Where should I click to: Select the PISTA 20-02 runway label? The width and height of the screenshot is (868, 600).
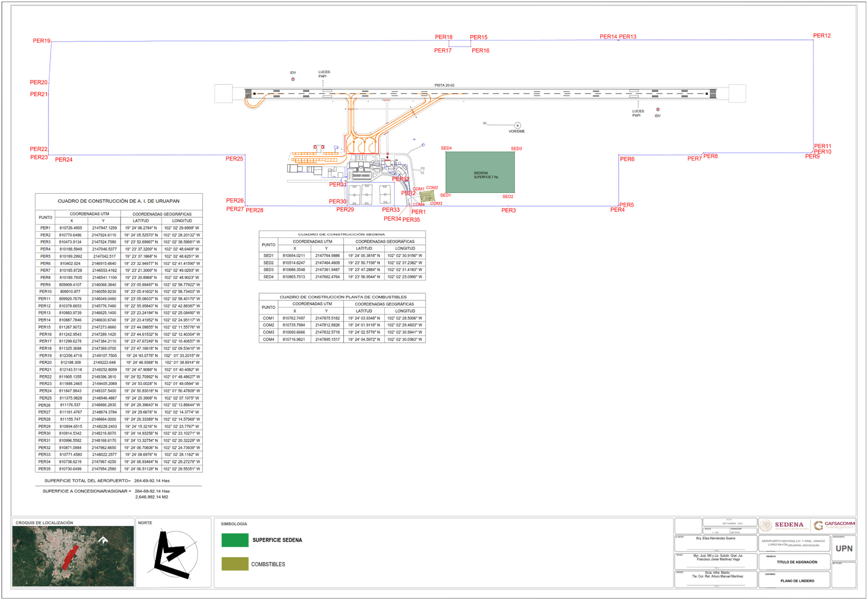[x=444, y=85]
